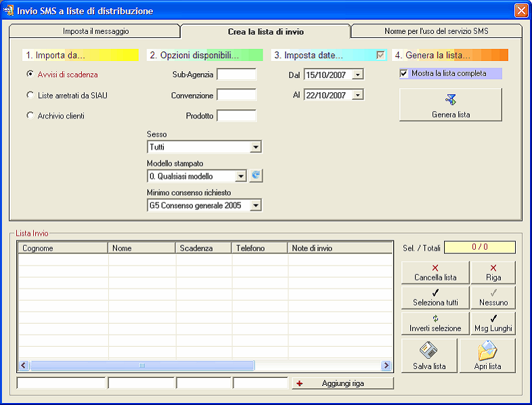Click the refresh icon beside Modello stampato
The height and width of the screenshot is (405, 532).
[x=255, y=176]
